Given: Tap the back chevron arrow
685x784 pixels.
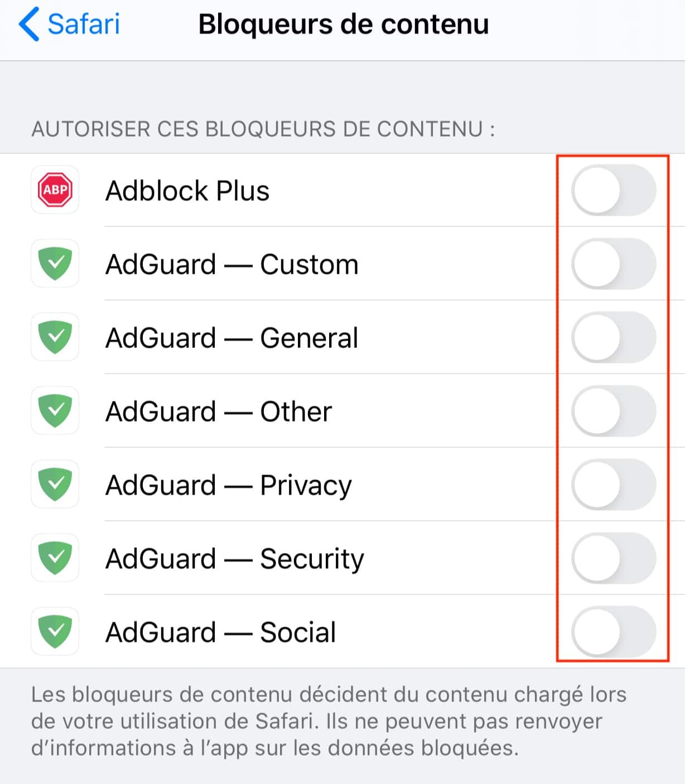Looking at the screenshot, I should coord(29,25).
